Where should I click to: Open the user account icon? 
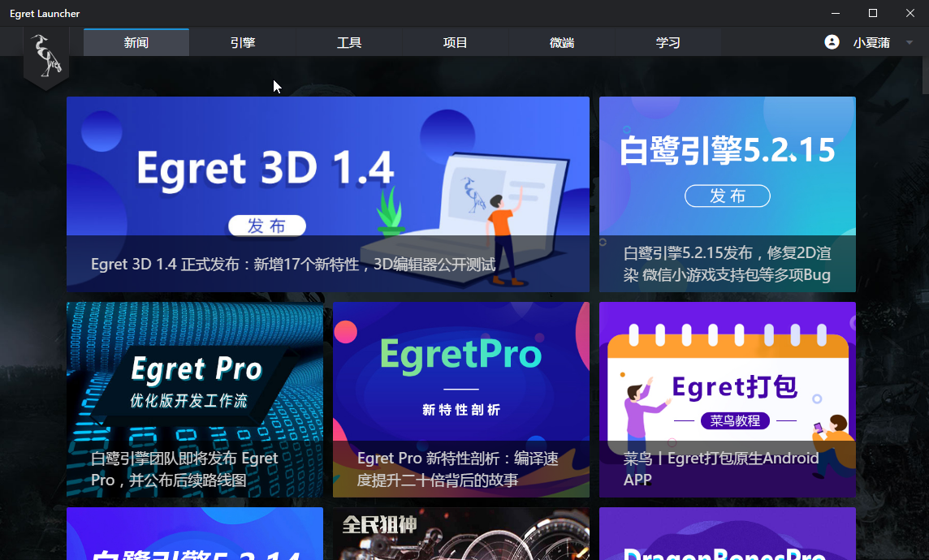point(831,41)
